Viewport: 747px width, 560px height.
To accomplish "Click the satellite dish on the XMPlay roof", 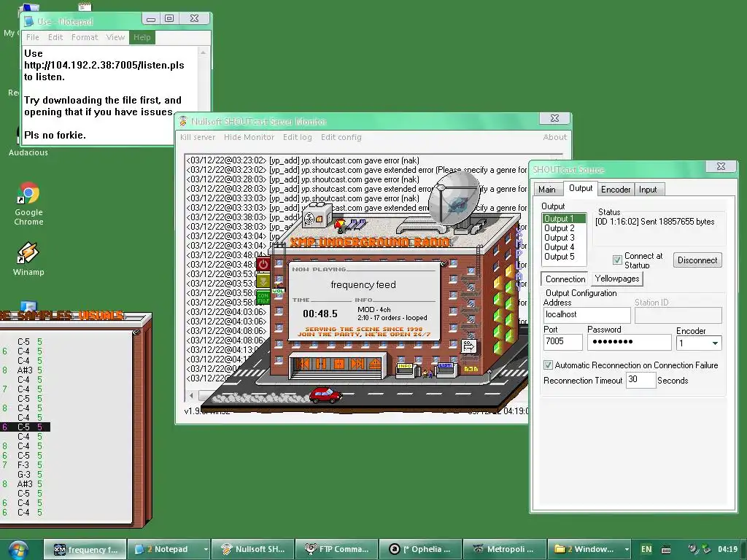I will 453,198.
